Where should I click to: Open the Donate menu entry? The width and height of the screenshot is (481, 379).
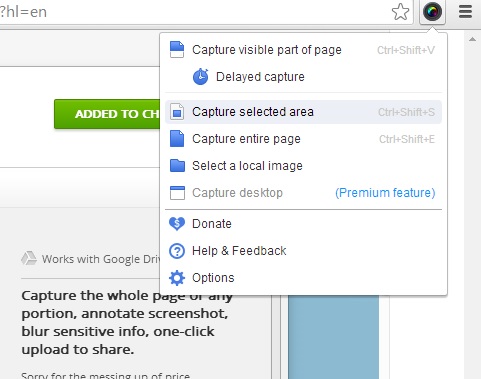(x=303, y=224)
